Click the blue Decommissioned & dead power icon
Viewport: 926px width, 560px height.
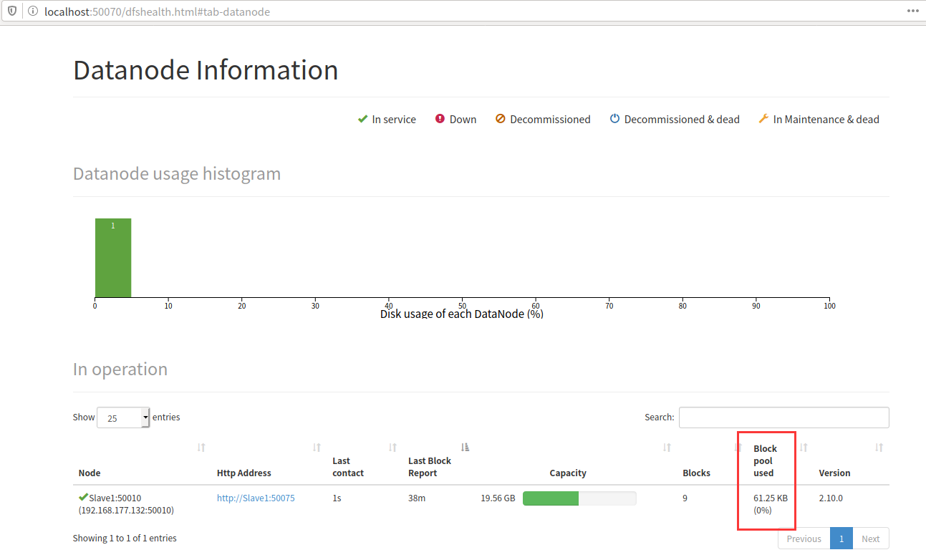coord(614,119)
